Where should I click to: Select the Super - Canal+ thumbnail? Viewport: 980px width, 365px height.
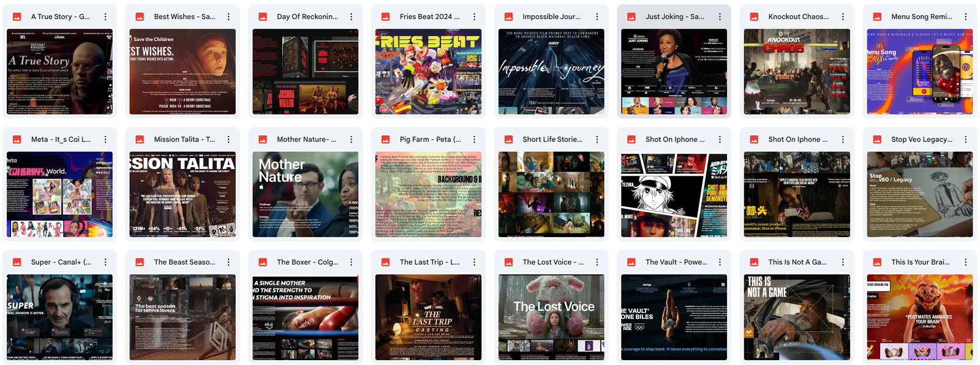tap(59, 317)
